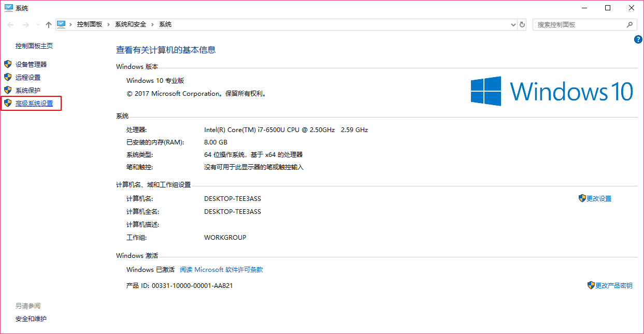This screenshot has width=644, height=334.
Task: Click the 2017 Microsoft Corporation copyright line
Action: coord(196,94)
